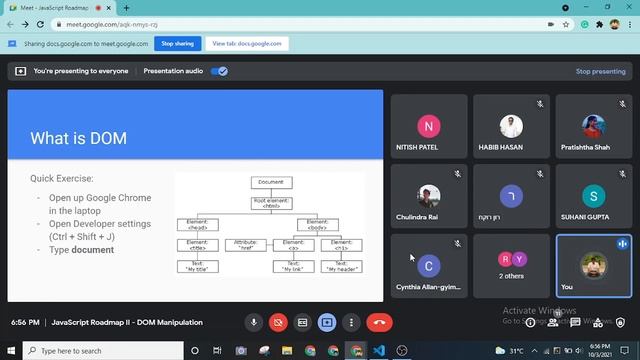The image size is (640, 360).
Task: Mute the microphone in Meet controls
Action: tap(253, 322)
